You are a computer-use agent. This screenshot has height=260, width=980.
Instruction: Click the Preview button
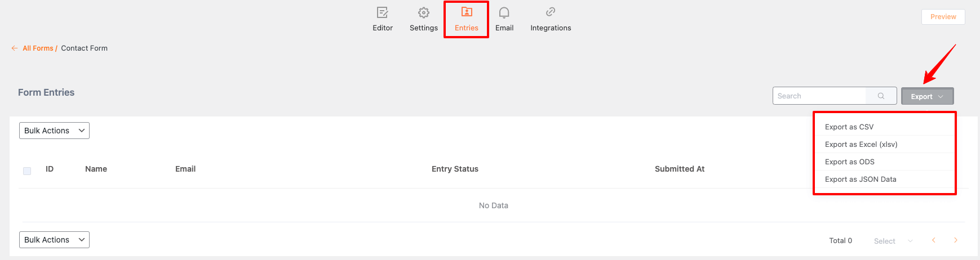point(943,17)
